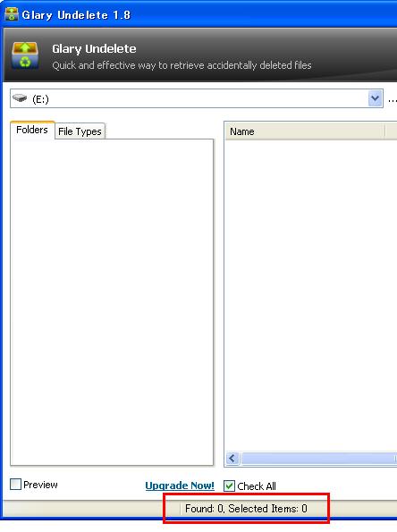Image resolution: width=397 pixels, height=532 pixels.
Task: Open the Upgrade Now! link
Action: click(x=180, y=486)
